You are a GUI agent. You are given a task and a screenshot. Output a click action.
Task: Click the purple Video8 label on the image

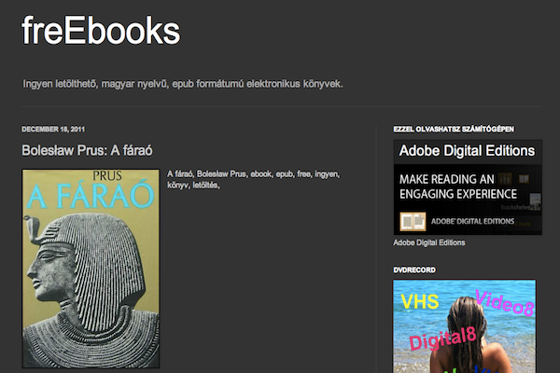click(505, 303)
